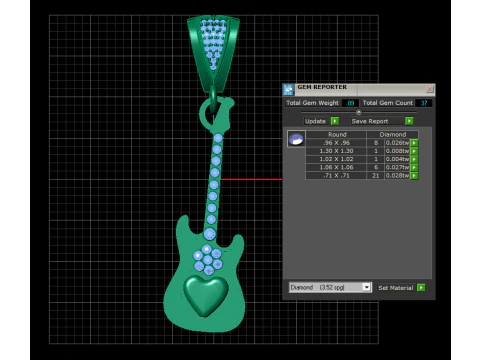Click green arrow of 1.06 X 1.06 row
480x360 pixels.
click(x=414, y=167)
